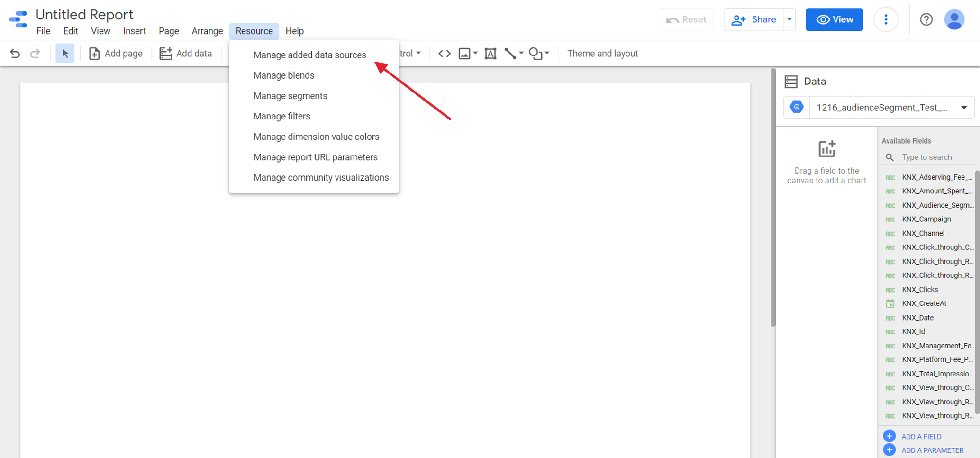
Task: Click the ADD A FIELD link
Action: tap(921, 436)
